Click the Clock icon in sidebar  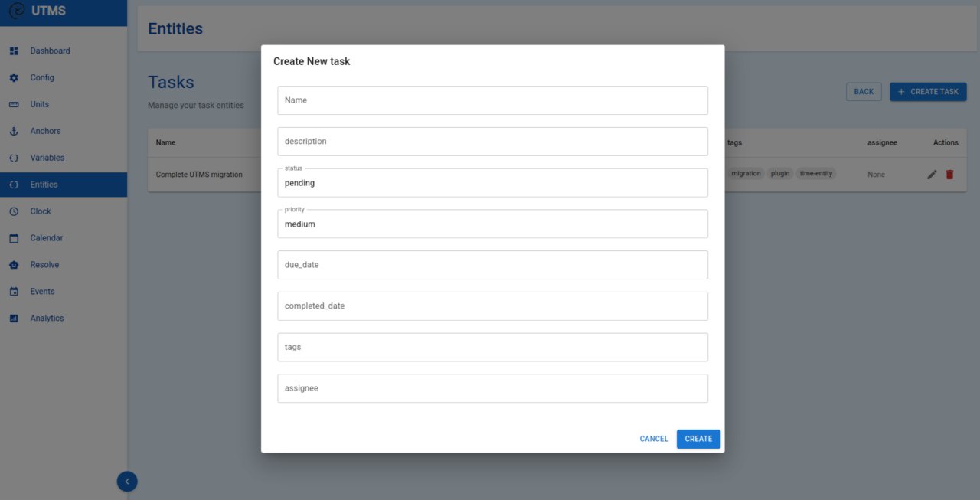click(14, 212)
